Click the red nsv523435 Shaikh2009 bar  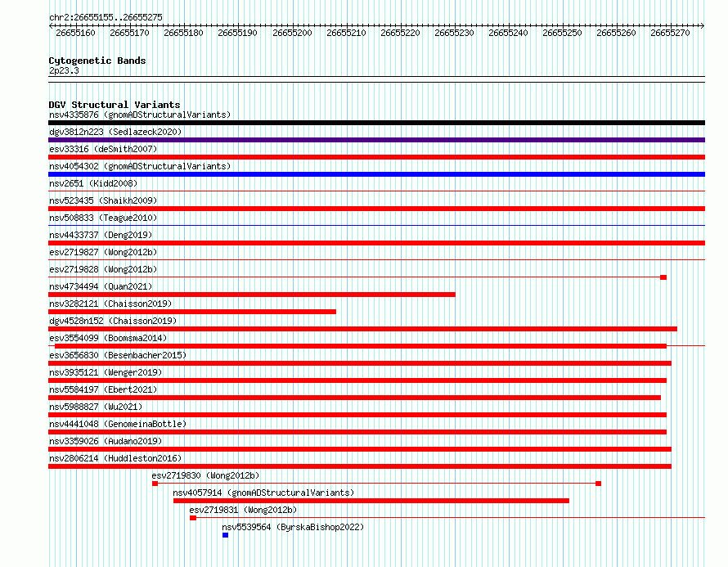point(376,209)
